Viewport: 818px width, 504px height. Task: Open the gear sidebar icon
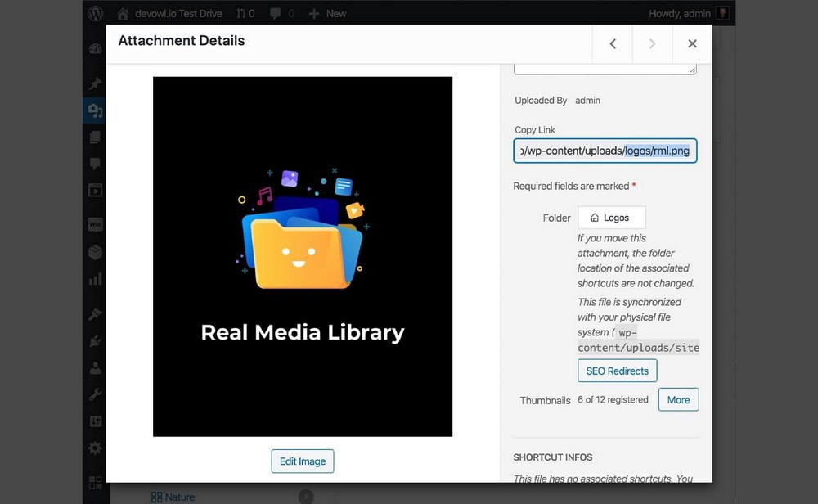coord(95,448)
